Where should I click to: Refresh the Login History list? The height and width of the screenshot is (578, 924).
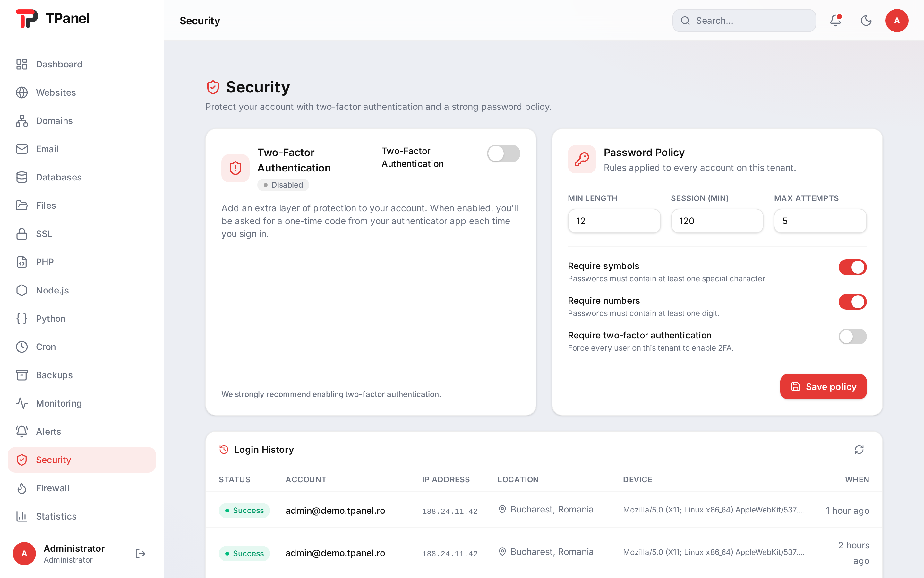tap(859, 450)
